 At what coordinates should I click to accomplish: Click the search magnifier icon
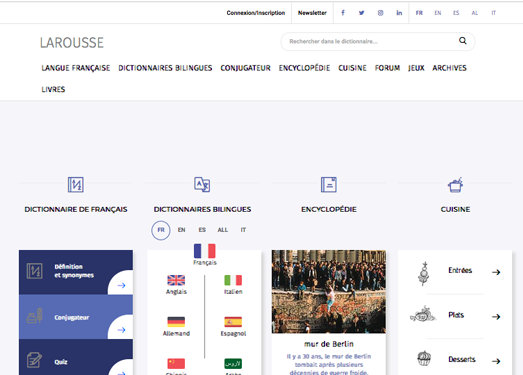[x=463, y=41]
